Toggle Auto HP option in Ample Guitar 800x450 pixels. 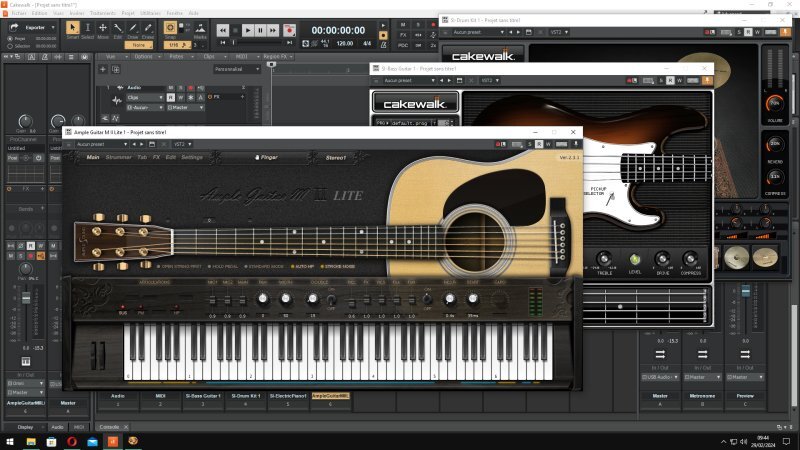[303, 266]
